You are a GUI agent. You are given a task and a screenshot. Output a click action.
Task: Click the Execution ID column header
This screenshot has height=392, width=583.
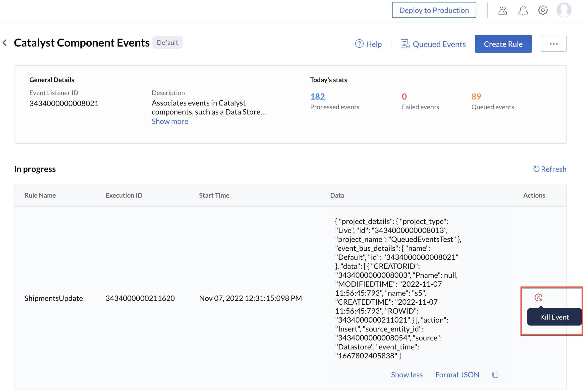tap(124, 195)
